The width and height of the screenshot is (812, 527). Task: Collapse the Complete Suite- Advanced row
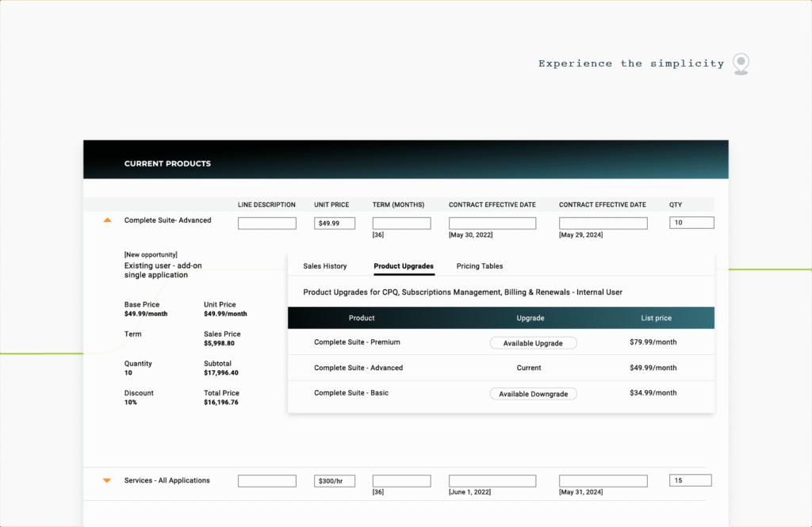(107, 221)
